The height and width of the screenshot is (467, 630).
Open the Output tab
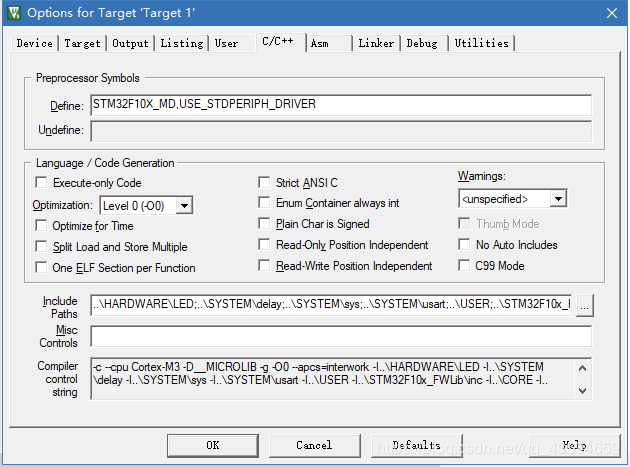tap(130, 43)
